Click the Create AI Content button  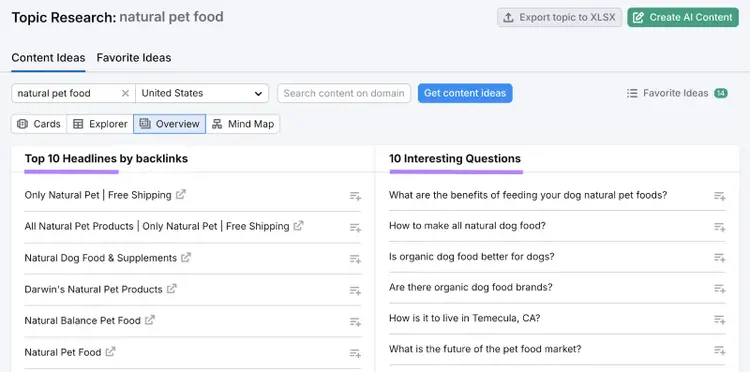(683, 17)
